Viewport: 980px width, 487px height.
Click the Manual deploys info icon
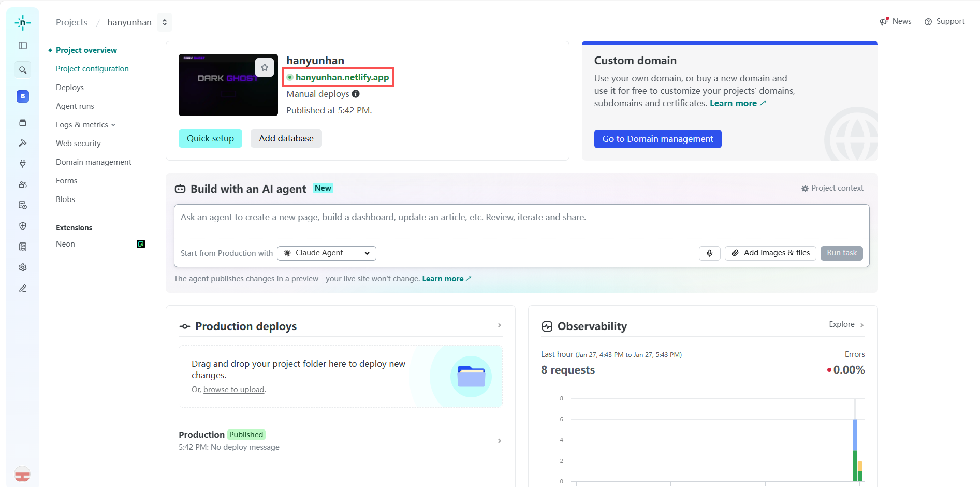click(x=356, y=94)
